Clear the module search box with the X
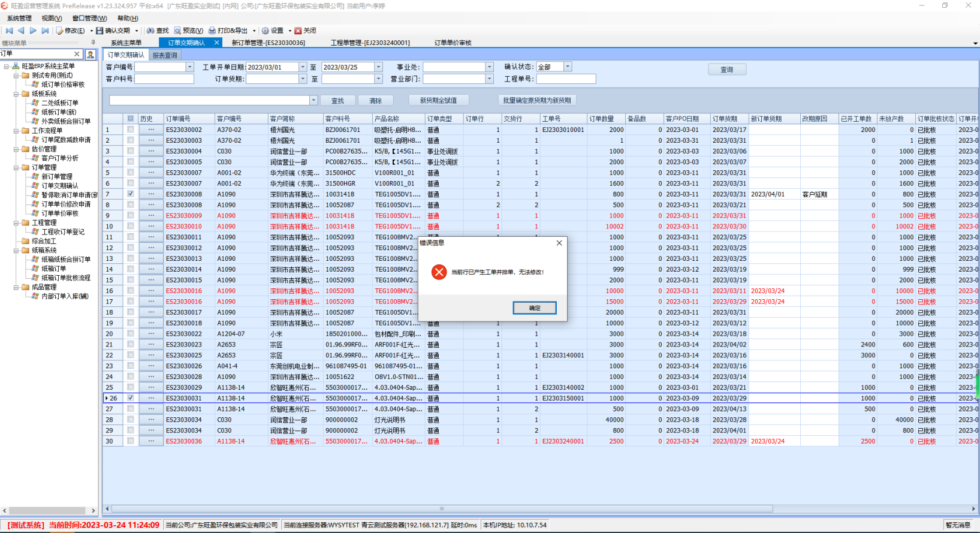This screenshot has height=533, width=980. (77, 54)
